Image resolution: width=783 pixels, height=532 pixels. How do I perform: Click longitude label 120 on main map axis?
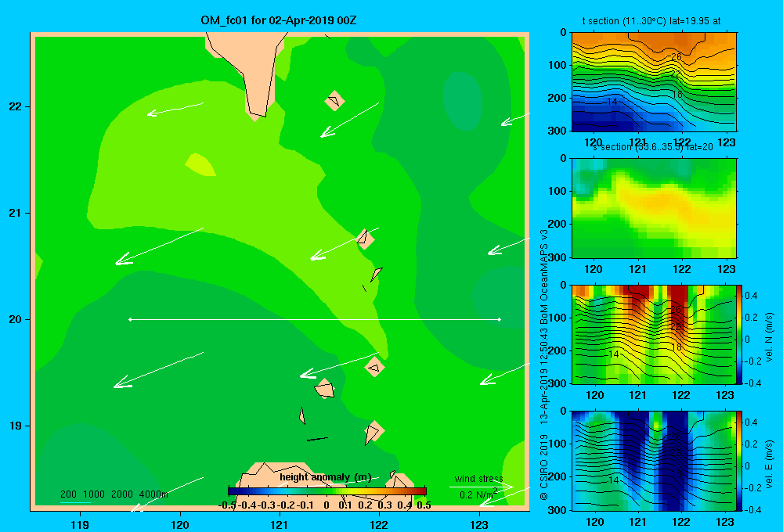(180, 524)
